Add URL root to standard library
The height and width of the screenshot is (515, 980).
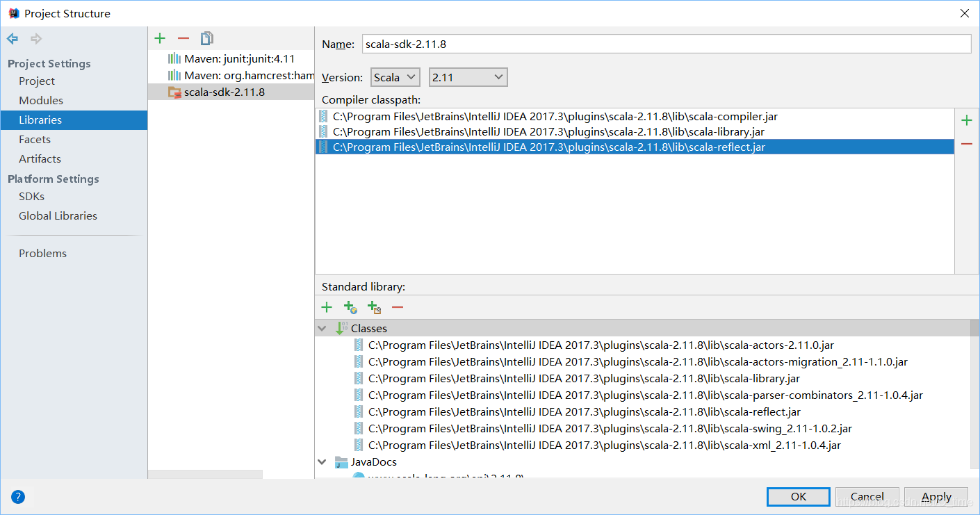(x=350, y=307)
